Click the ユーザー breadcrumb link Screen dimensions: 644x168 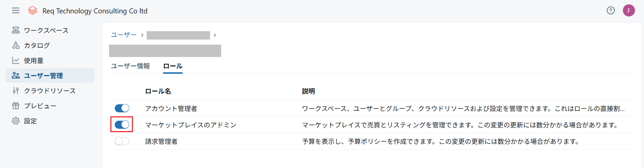(x=123, y=35)
